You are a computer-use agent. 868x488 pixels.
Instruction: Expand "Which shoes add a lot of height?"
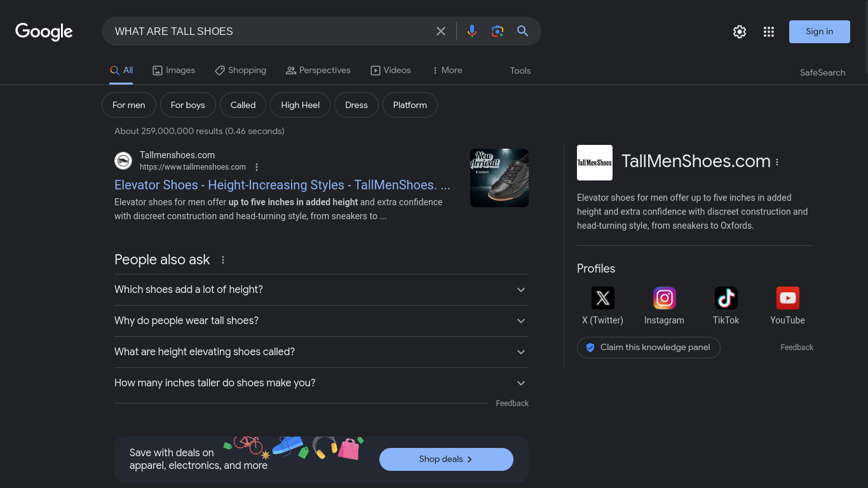coord(322,290)
